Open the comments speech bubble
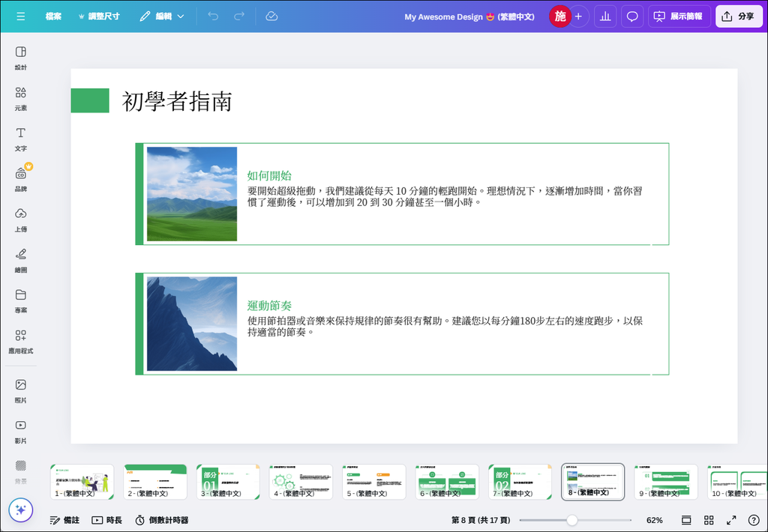Screen dimensions: 768x532 point(632,16)
